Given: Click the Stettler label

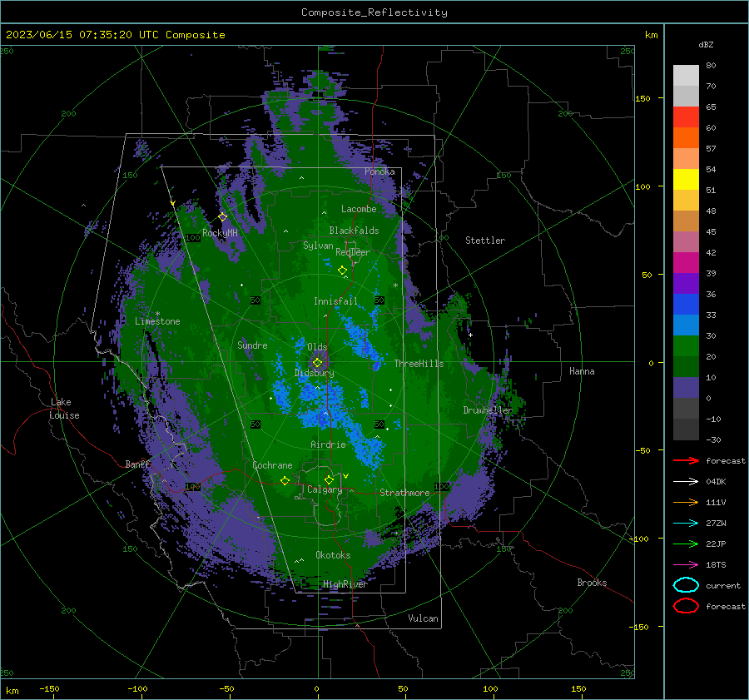Looking at the screenshot, I should pos(485,241).
